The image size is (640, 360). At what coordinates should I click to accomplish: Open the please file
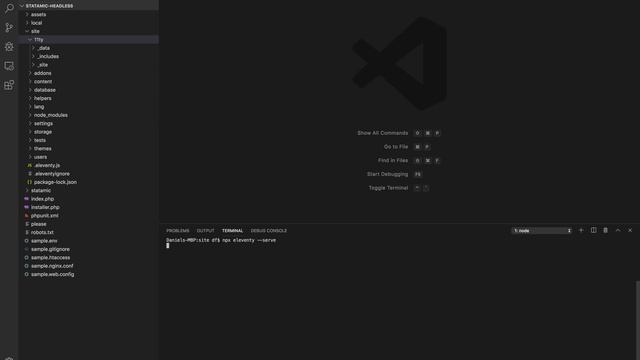(x=89, y=224)
